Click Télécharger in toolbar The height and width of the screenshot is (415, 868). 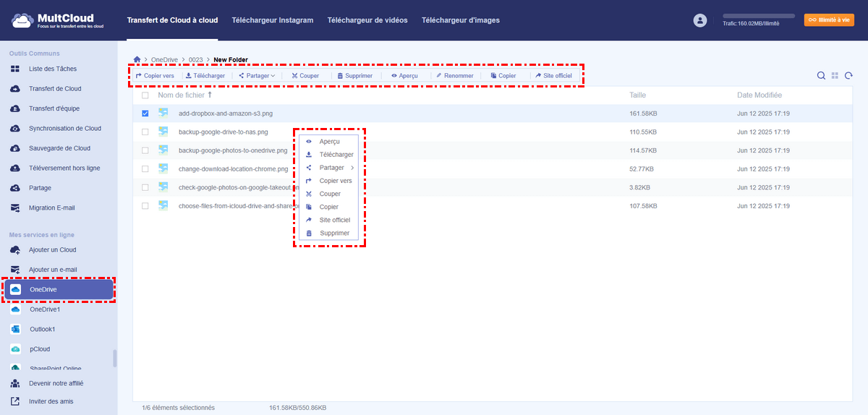point(205,75)
